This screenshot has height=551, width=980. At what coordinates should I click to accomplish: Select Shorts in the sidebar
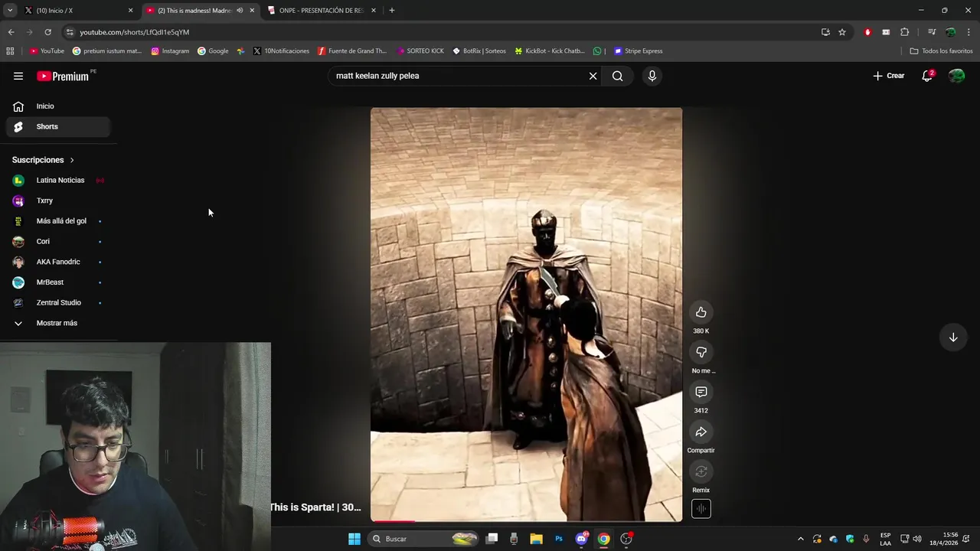(58, 127)
